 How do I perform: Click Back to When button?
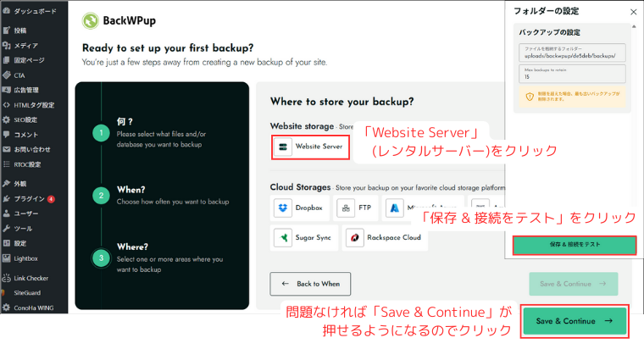tap(310, 284)
